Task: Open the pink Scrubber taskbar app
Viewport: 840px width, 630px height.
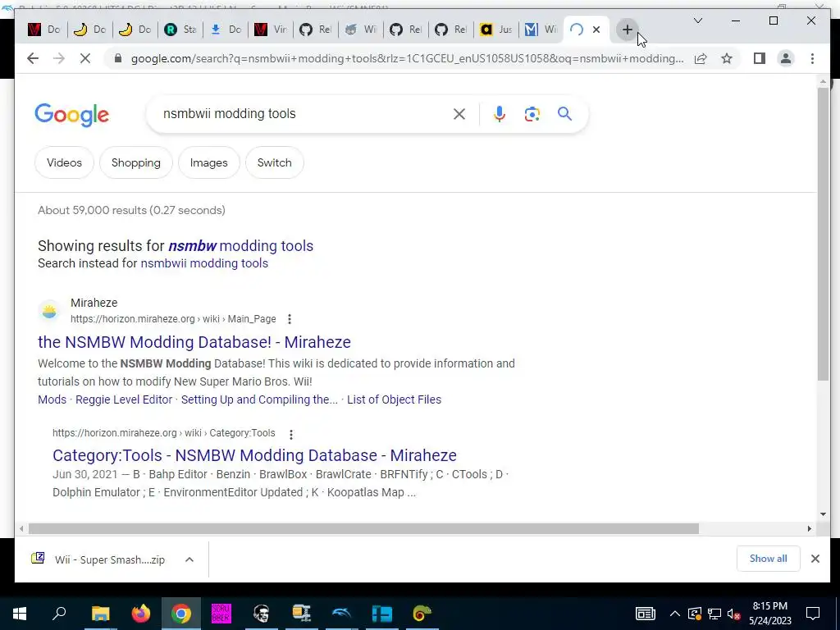Action: [221, 614]
